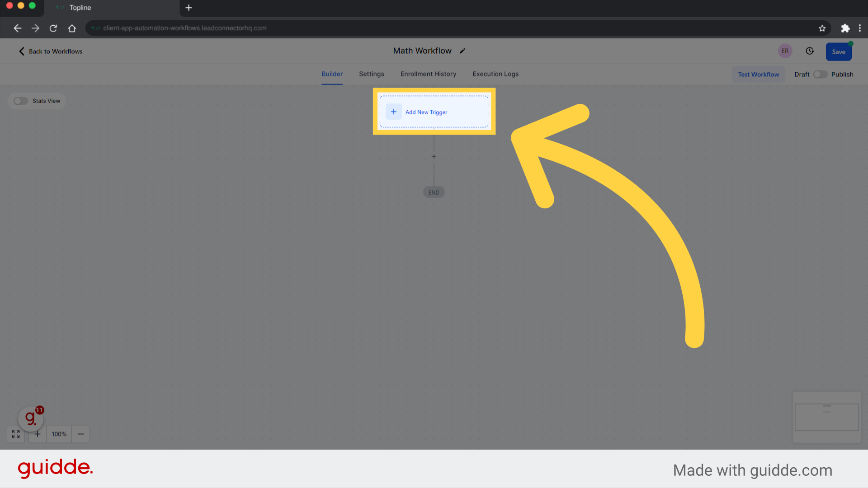Image resolution: width=868 pixels, height=488 pixels.
Task: Toggle the Stats View switch
Action: [21, 100]
